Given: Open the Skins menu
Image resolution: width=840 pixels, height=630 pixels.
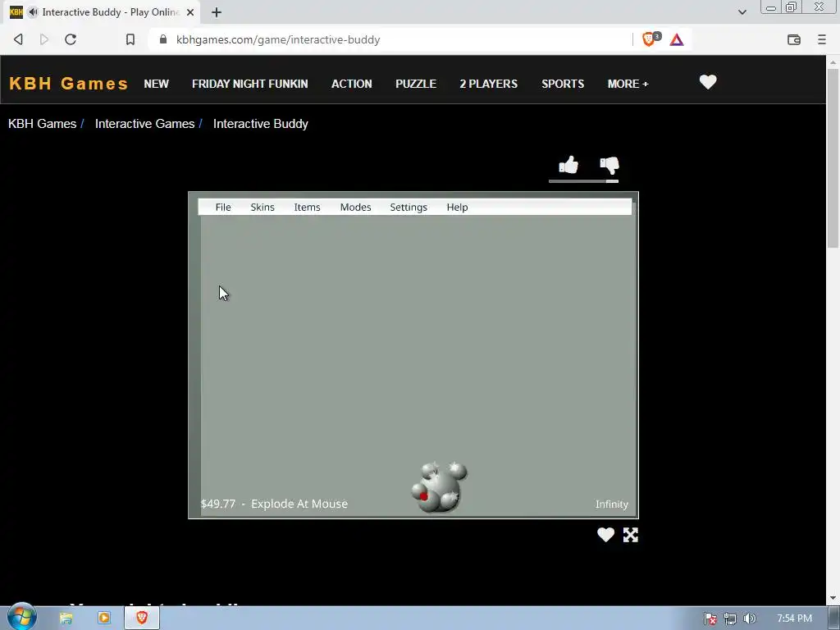Looking at the screenshot, I should tap(262, 208).
